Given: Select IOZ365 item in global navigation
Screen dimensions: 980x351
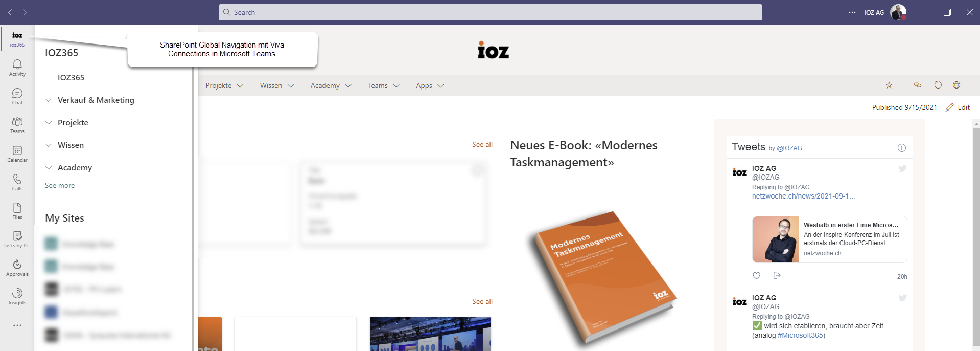Looking at the screenshot, I should click(x=71, y=78).
